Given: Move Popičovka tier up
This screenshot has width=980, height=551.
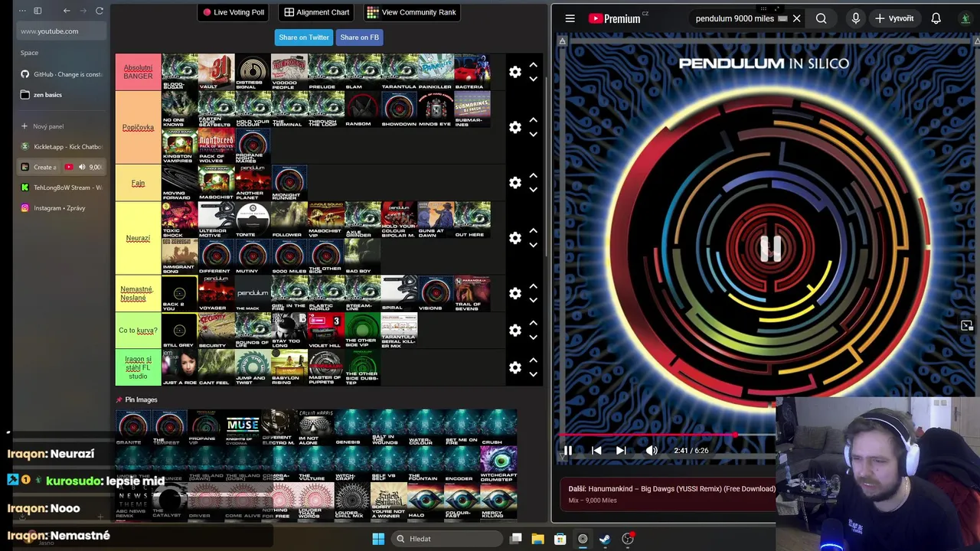Looking at the screenshot, I should 534,120.
